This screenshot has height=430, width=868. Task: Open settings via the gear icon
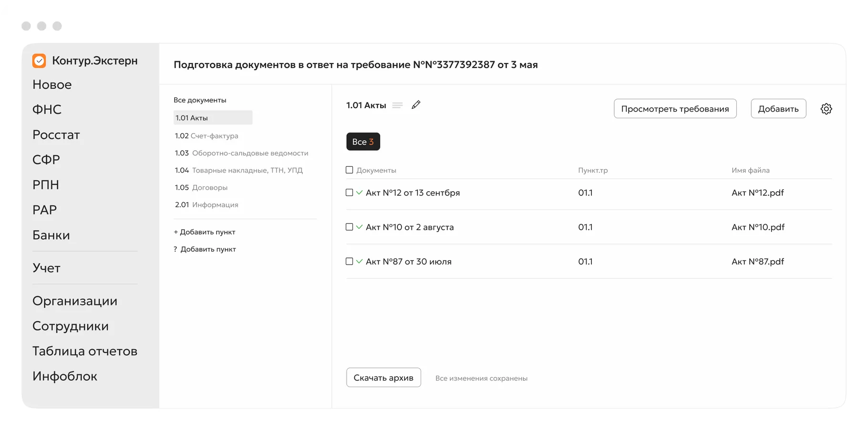point(826,109)
